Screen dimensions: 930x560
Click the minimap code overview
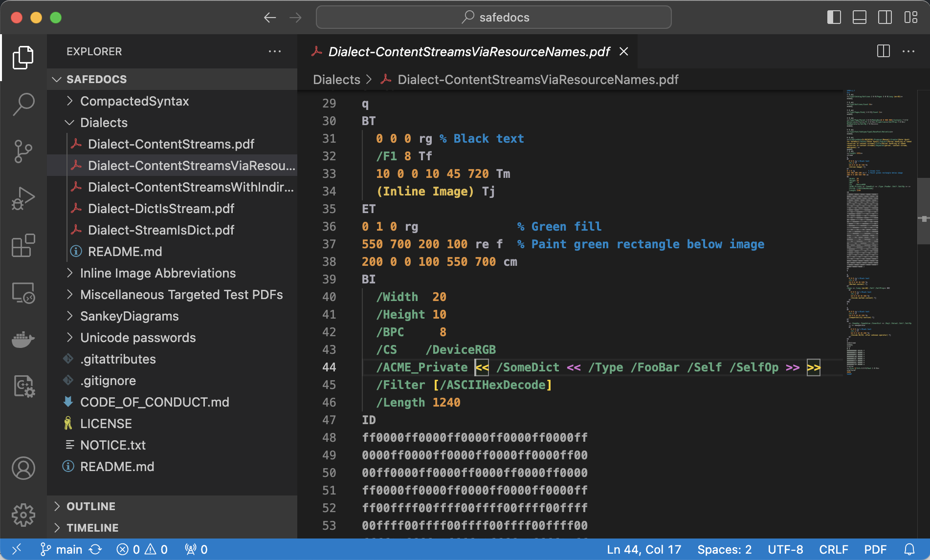880,232
